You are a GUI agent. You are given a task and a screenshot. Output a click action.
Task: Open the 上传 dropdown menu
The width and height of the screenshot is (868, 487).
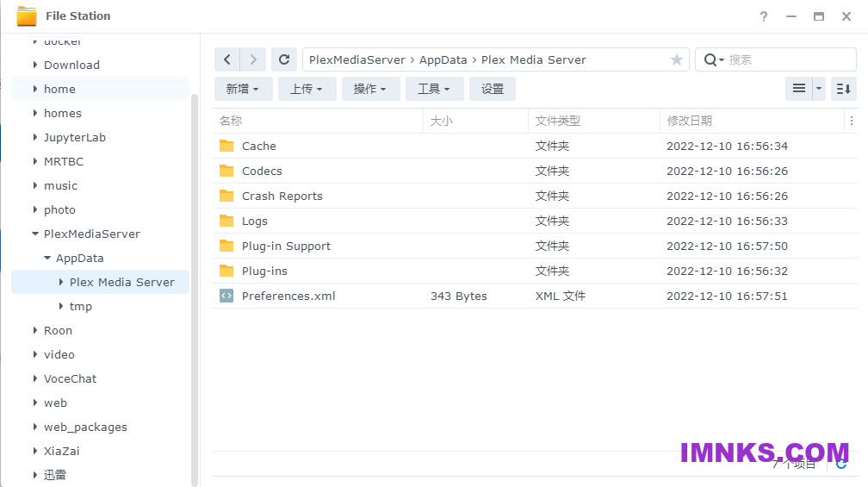tap(307, 89)
